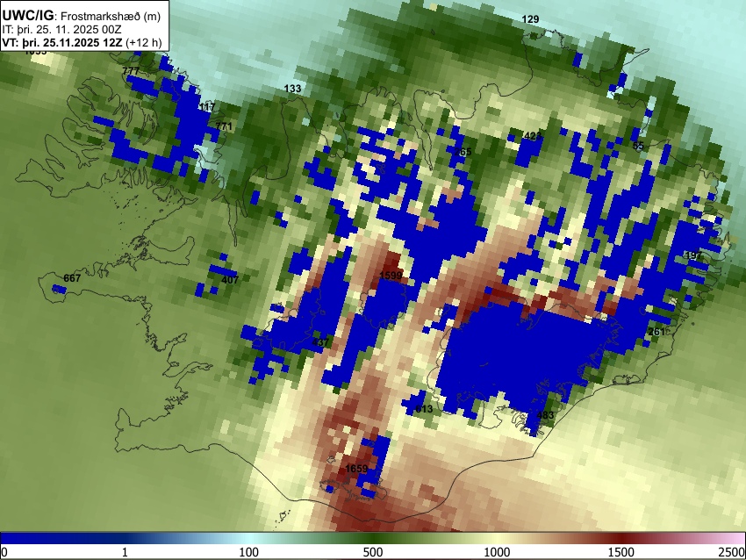
Task: Click the map value 133
Action: pos(292,89)
